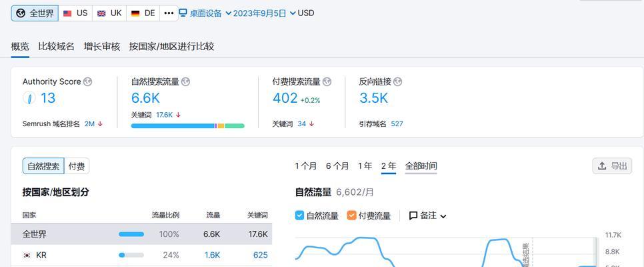This screenshot has height=267, width=644.
Task: Switch to the UK flag database
Action: (x=109, y=13)
